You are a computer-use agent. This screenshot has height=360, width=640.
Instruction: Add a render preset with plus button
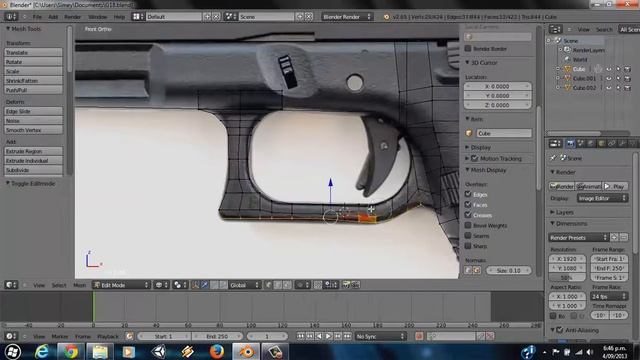[614, 237]
